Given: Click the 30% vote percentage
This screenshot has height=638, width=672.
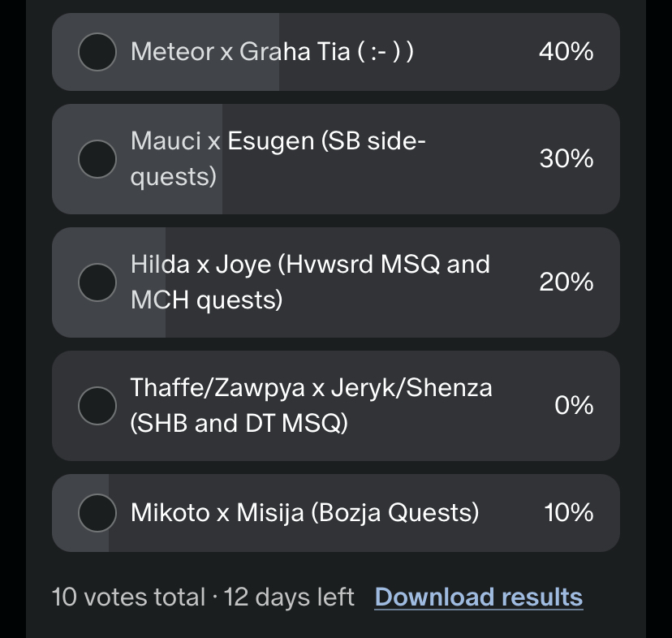Looking at the screenshot, I should (x=566, y=159).
